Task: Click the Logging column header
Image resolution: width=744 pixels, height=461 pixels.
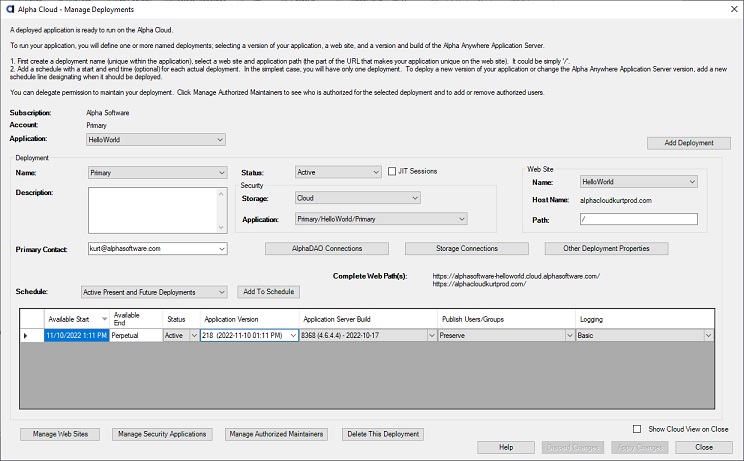Action: click(645, 319)
